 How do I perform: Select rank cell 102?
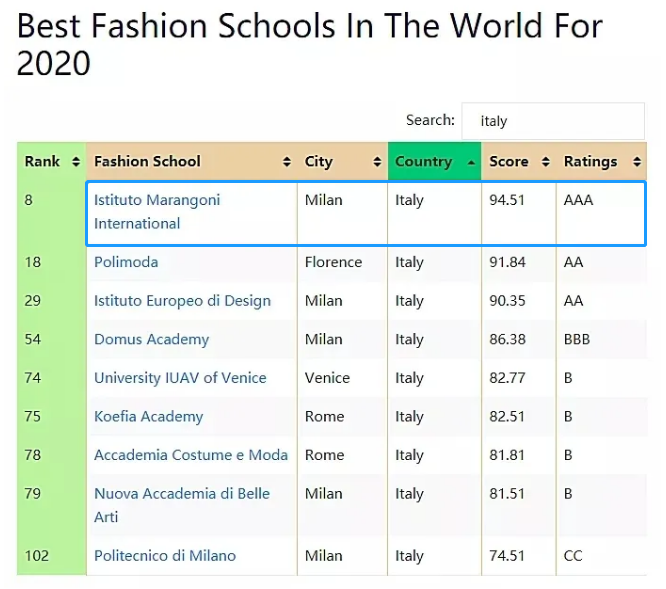click(51, 555)
